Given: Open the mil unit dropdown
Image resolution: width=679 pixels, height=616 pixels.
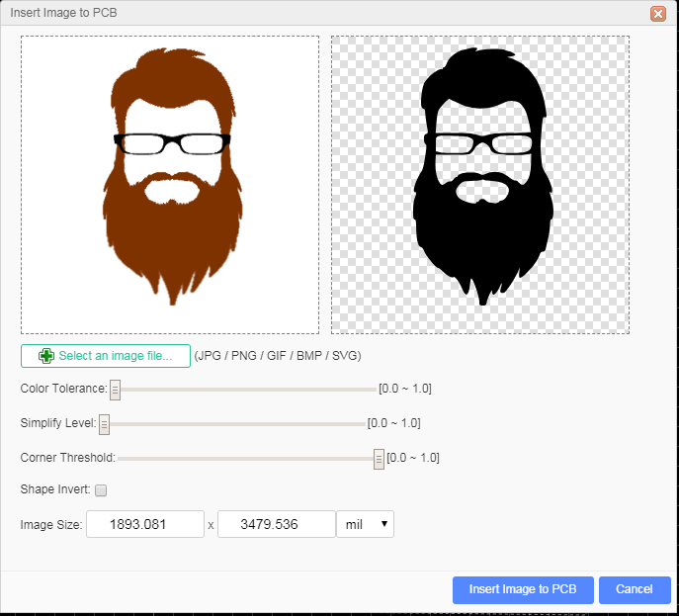Looking at the screenshot, I should [365, 524].
